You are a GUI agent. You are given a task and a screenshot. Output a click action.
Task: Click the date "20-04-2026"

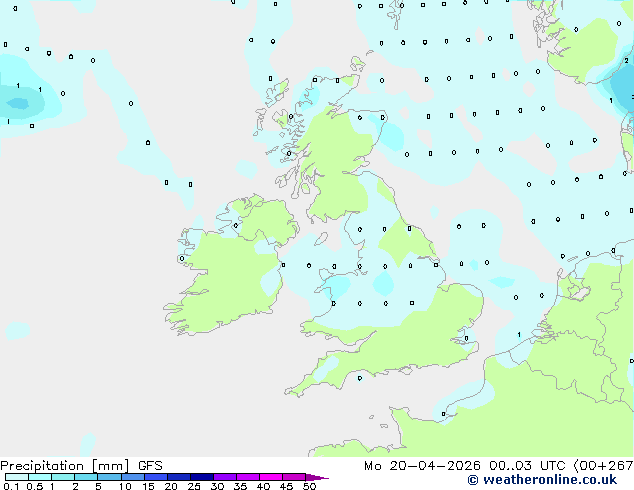point(435,466)
